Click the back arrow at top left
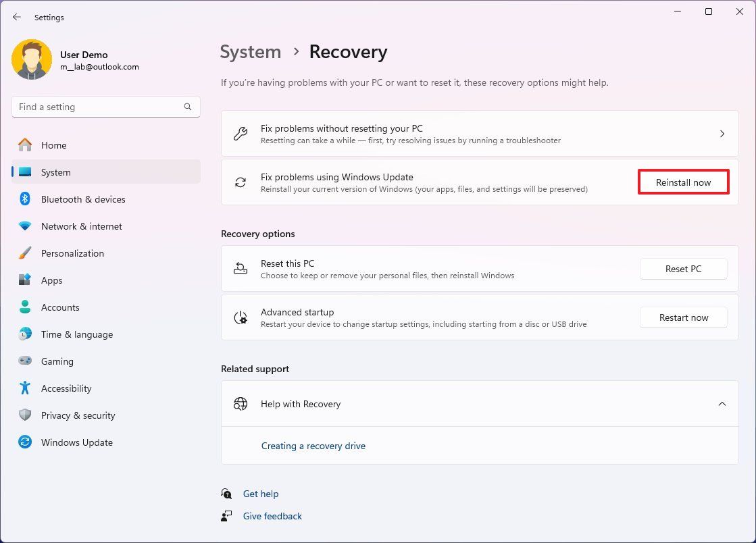The image size is (756, 543). click(16, 17)
